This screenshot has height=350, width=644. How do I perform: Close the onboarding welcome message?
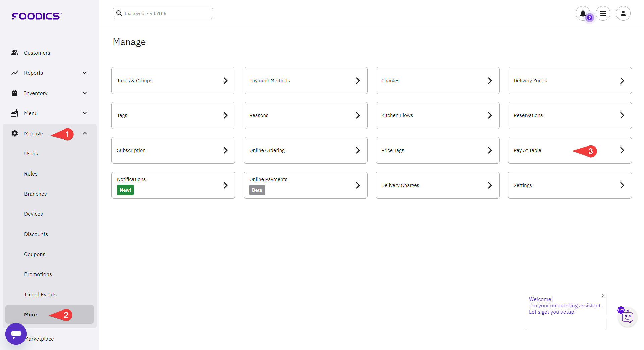(x=603, y=296)
